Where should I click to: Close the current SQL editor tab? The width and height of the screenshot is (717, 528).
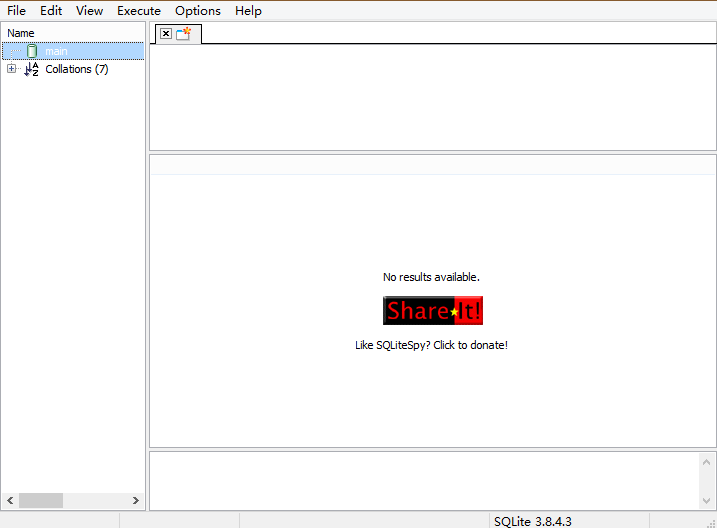(x=166, y=34)
